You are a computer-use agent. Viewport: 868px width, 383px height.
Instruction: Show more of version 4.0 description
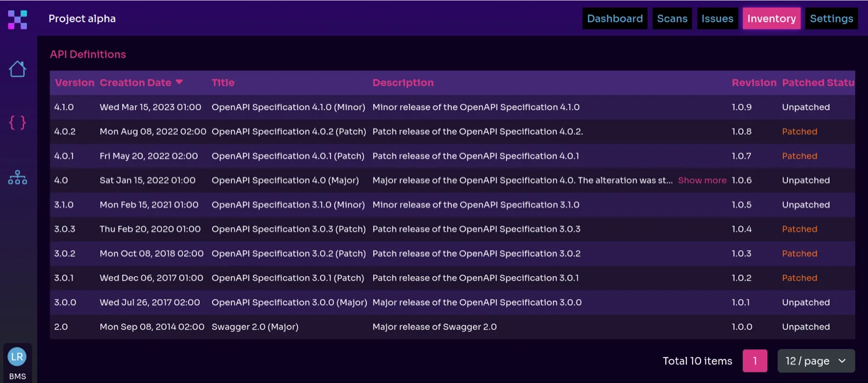click(702, 180)
